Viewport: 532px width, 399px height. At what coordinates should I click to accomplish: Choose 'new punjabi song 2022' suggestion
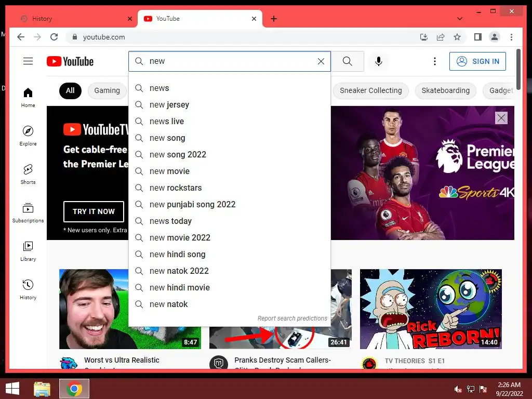229,205
